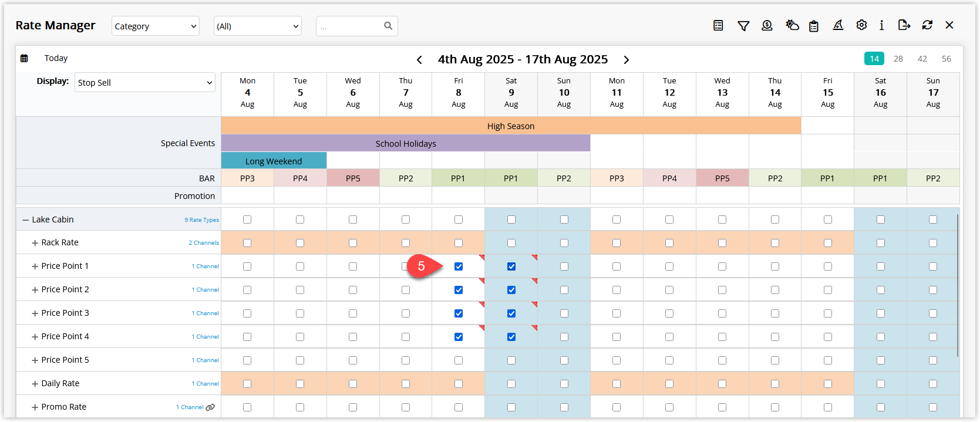This screenshot has height=422, width=980.
Task: Select the Sun 17 Aug column header
Action: [933, 93]
